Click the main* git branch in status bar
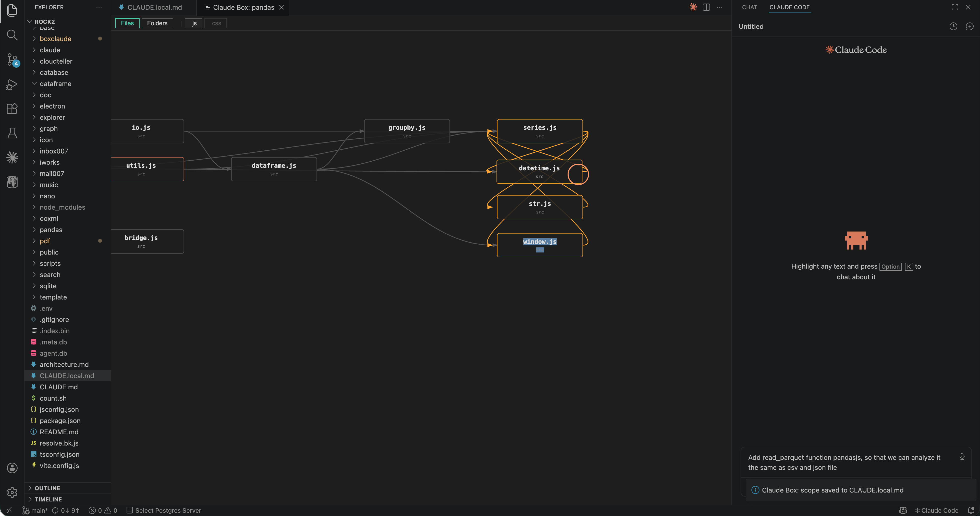The width and height of the screenshot is (980, 516). coord(35,510)
